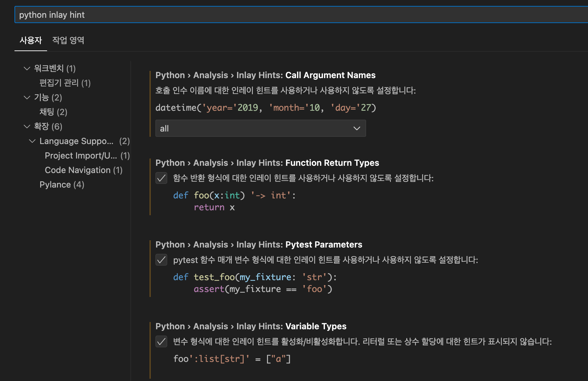Toggle Function Return Types checkbox
588x381 pixels.
[x=161, y=178]
